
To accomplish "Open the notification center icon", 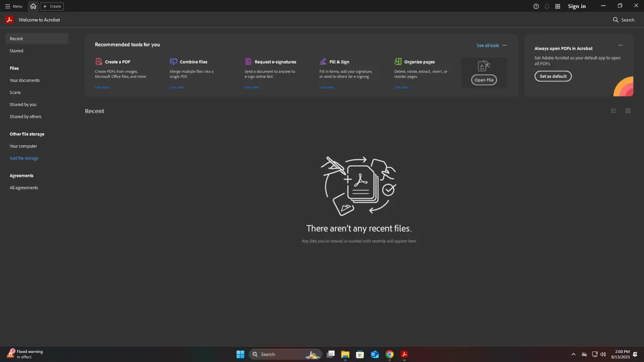I will (635, 354).
